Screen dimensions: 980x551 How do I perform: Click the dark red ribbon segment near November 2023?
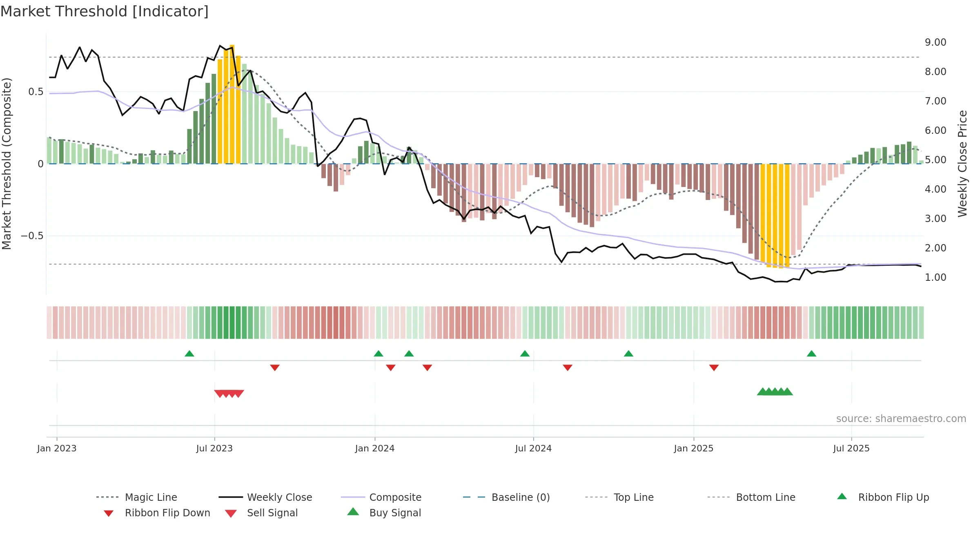pos(336,322)
